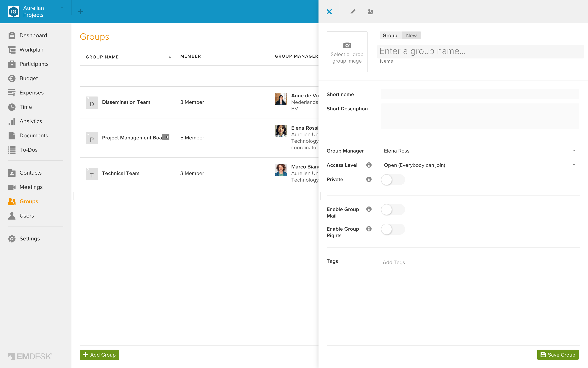Toggle the Private switch
The image size is (588, 368).
click(x=393, y=180)
